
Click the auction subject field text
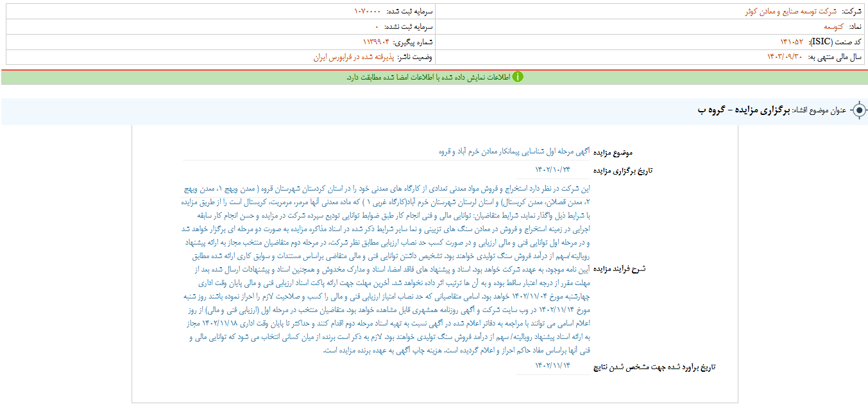[x=516, y=152]
